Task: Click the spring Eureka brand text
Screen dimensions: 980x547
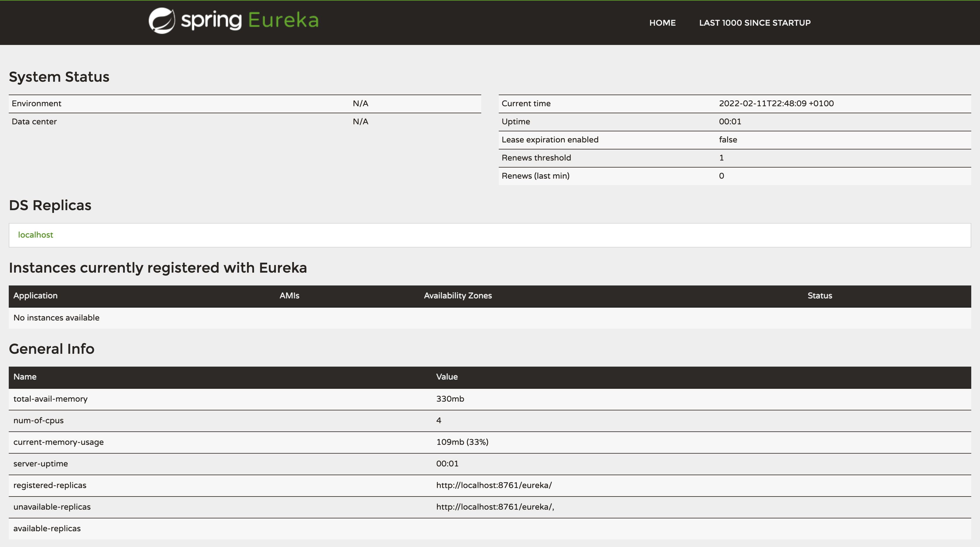Action: tap(250, 20)
